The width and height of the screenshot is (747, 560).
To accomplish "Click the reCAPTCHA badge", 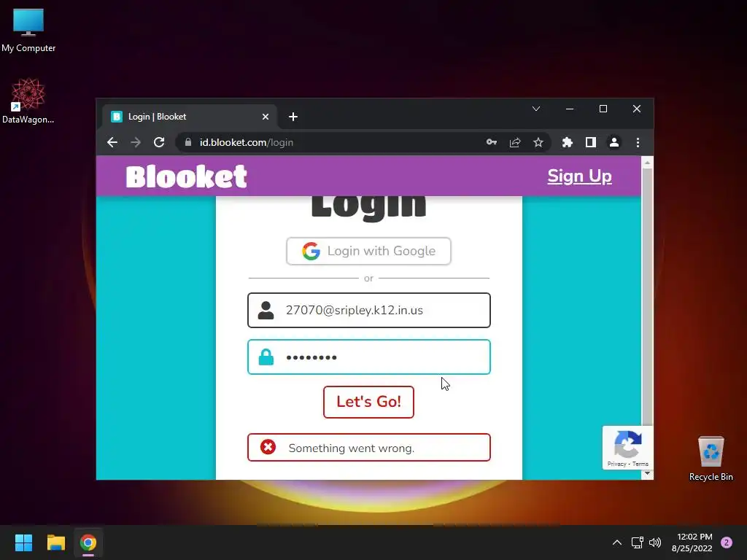I will tap(627, 448).
